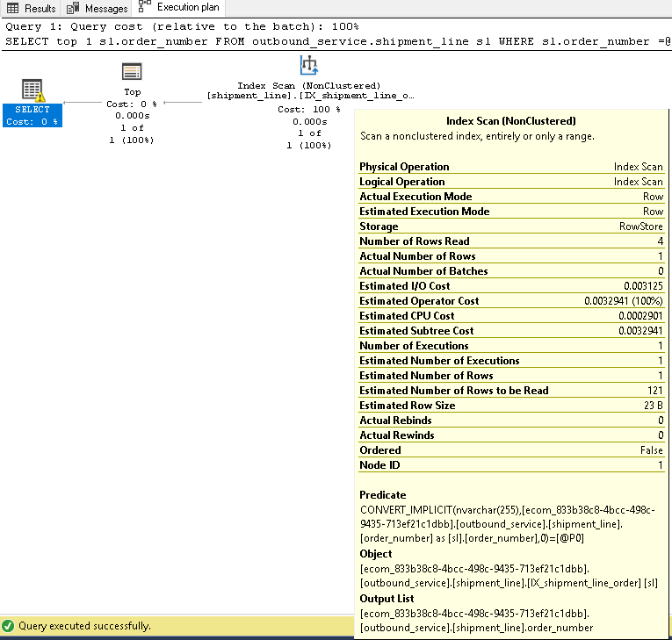Select the 'SELECT Cost: 0 %' node label
672x640 pixels.
click(x=33, y=116)
